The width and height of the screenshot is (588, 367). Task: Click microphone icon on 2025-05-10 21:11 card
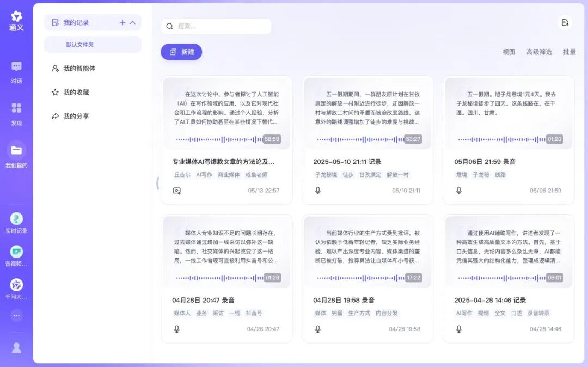[x=318, y=191]
